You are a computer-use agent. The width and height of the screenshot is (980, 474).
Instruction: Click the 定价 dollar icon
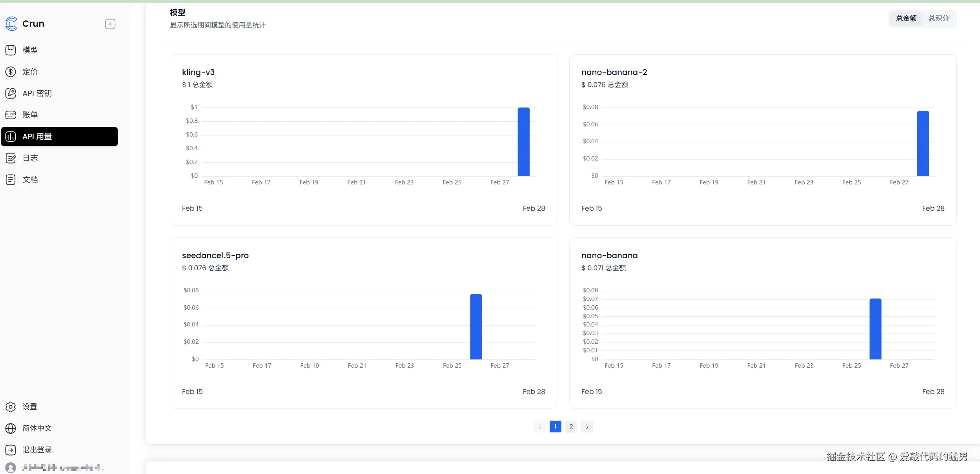(x=11, y=71)
